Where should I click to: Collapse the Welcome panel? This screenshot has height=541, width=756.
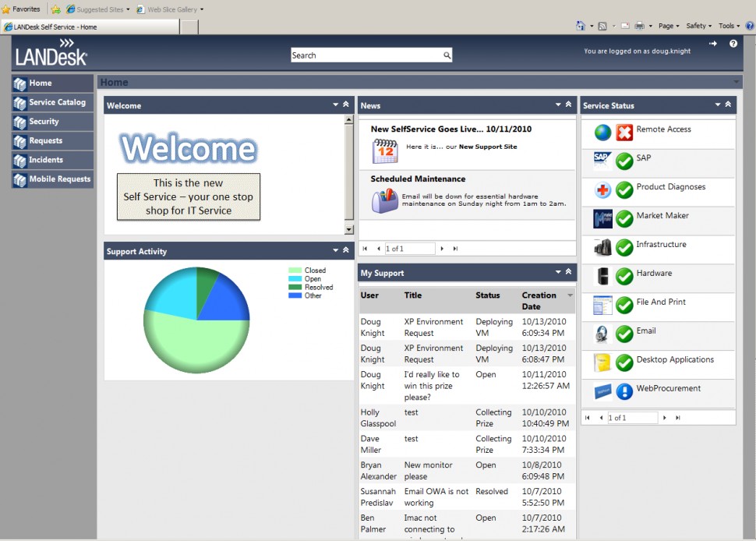click(346, 104)
